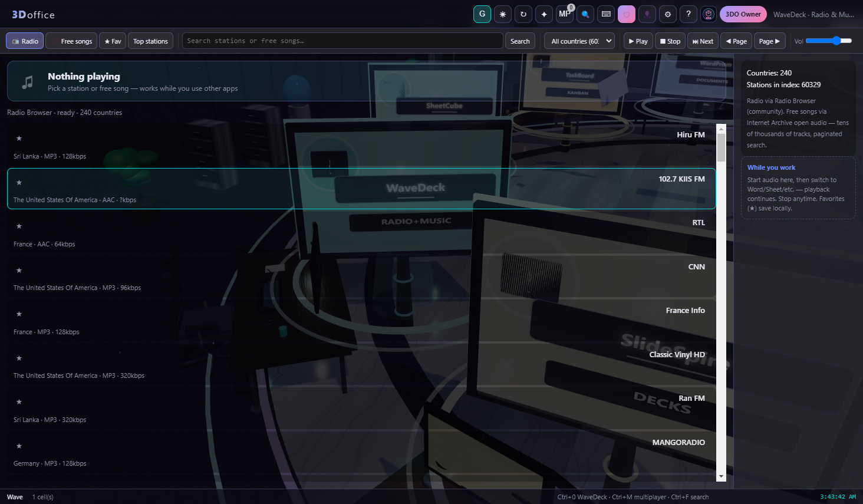Click the Search button

(x=520, y=41)
